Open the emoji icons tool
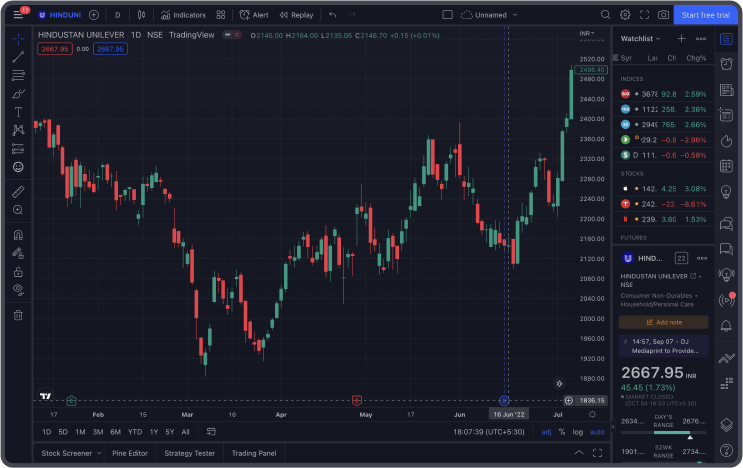 click(x=18, y=167)
